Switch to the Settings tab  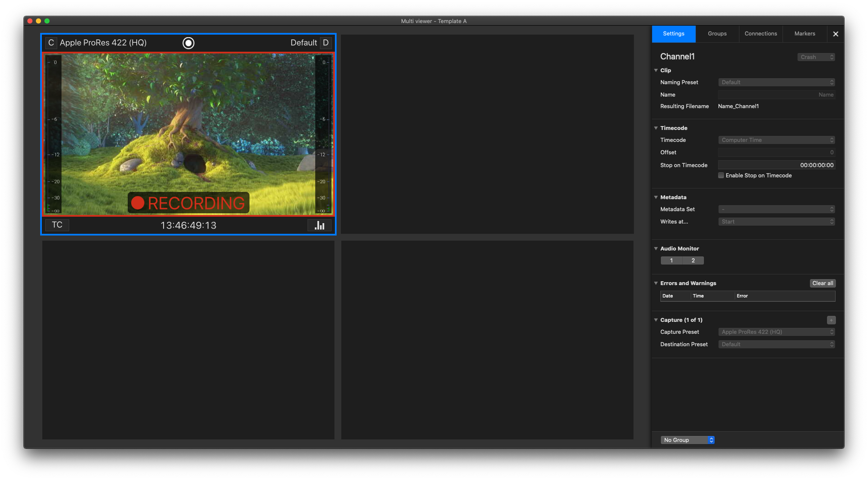tap(674, 34)
